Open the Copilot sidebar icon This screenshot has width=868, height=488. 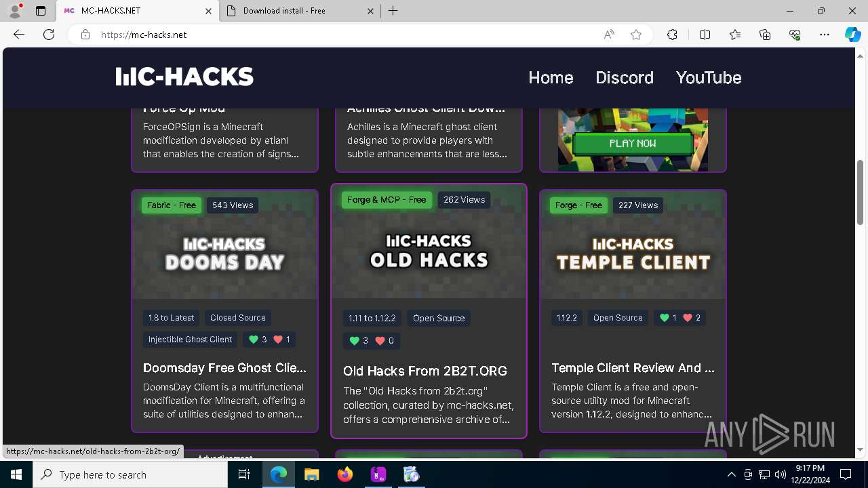(852, 35)
